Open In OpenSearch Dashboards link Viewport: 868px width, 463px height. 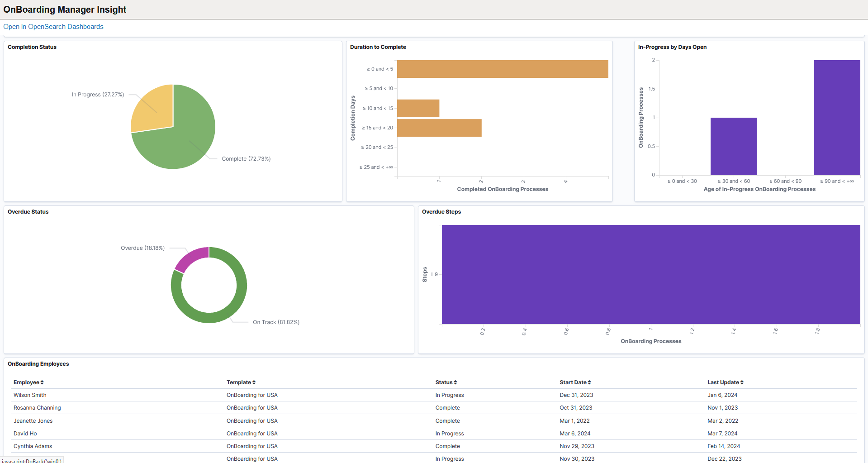click(53, 27)
